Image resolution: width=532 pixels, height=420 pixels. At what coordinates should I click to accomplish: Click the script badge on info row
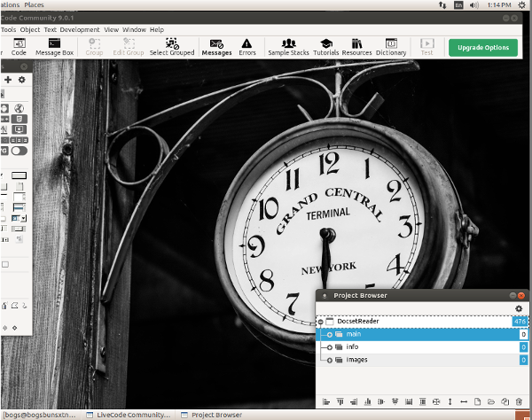523,347
